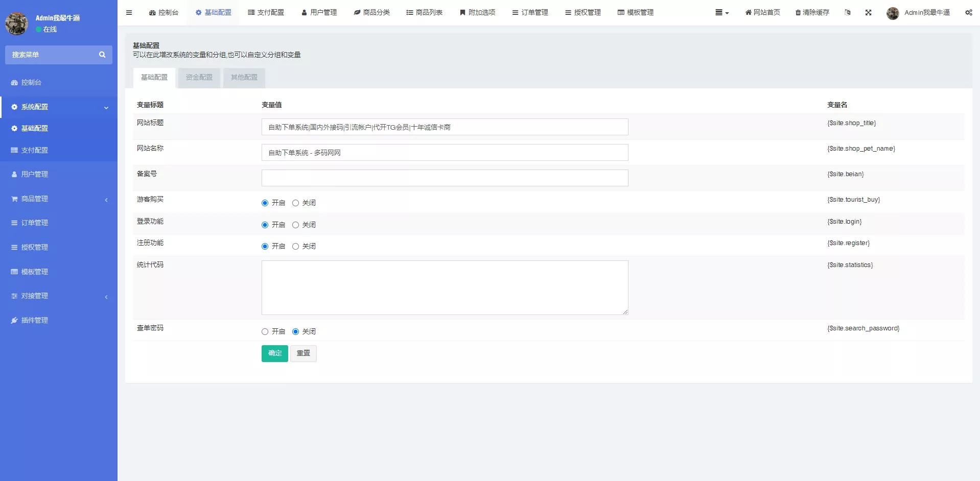Open the list dropdown in top bar

click(x=721, y=13)
